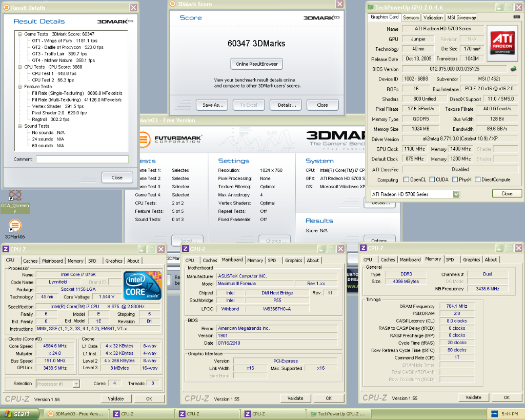Toggle the CUDA computing checkbox
The image size is (525, 420).
click(x=432, y=180)
